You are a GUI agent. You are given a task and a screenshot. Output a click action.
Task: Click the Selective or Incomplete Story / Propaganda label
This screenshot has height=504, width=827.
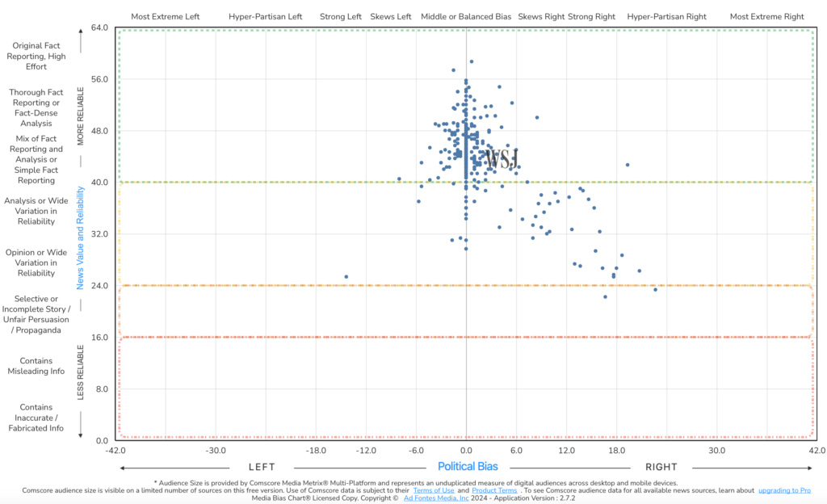point(36,314)
